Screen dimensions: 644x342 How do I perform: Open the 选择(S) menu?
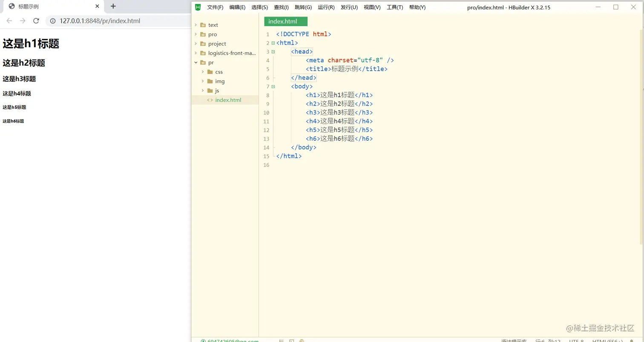[x=259, y=7]
